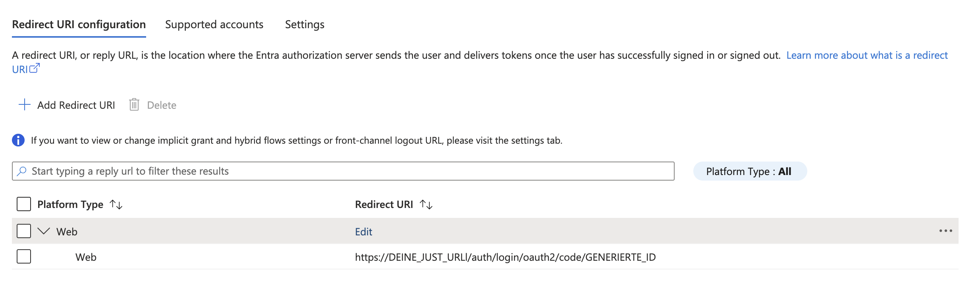Click the external link icon after URI
The image size is (980, 281).
[35, 68]
